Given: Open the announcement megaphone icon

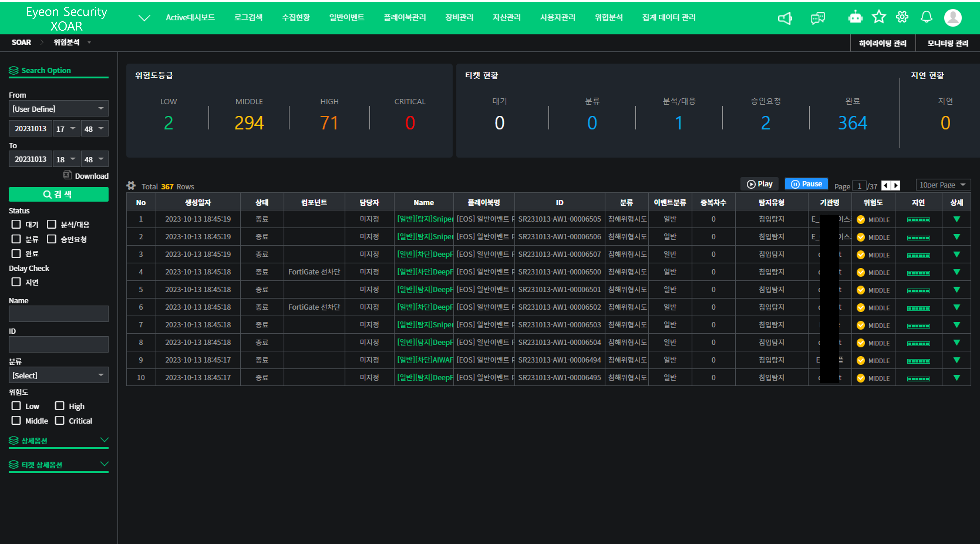Looking at the screenshot, I should [785, 18].
